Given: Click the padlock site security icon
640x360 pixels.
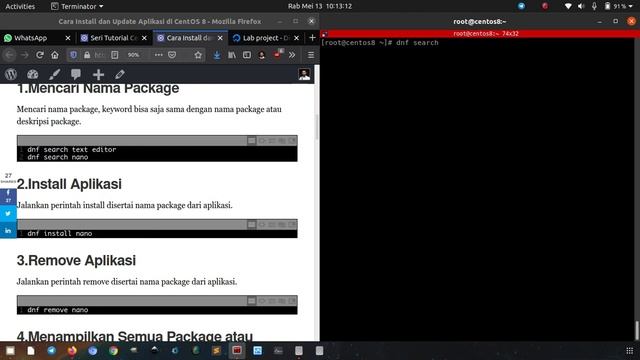Looking at the screenshot, I should [87, 55].
